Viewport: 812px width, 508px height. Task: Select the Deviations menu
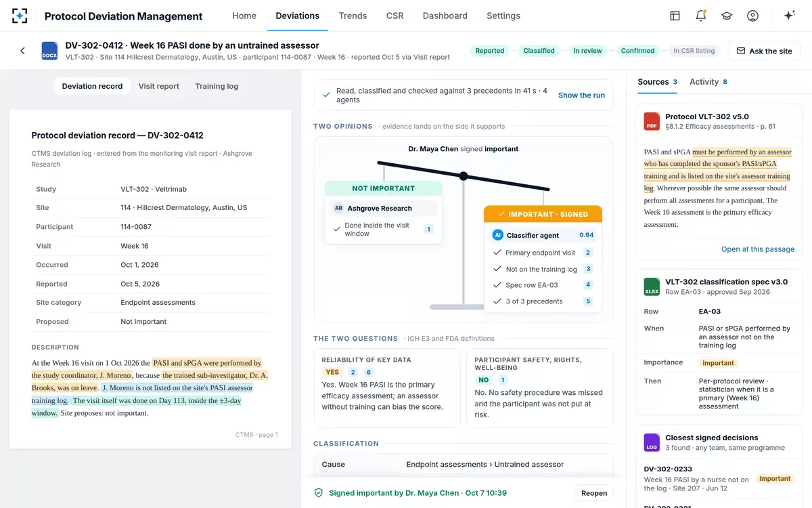[x=298, y=16]
